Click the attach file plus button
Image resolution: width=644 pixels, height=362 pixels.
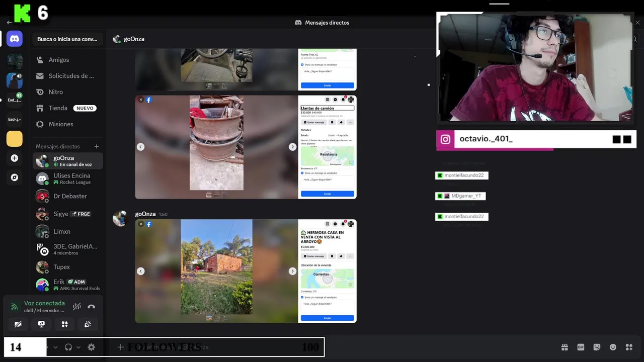(120, 347)
